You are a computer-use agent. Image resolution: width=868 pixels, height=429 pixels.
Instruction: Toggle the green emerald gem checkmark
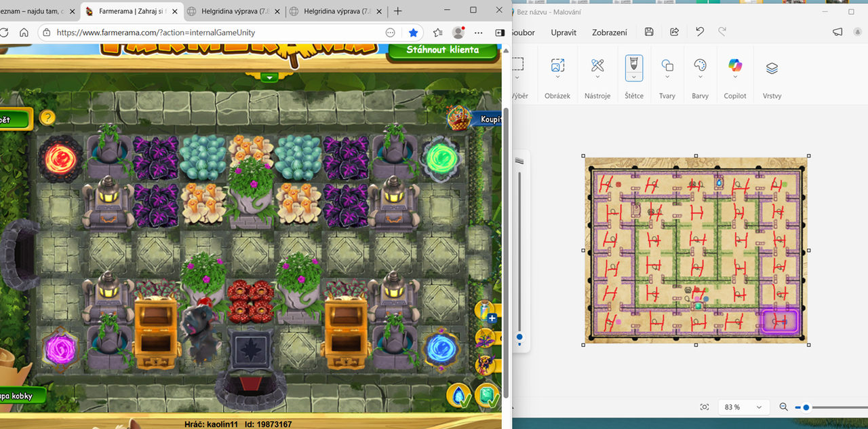(x=488, y=396)
